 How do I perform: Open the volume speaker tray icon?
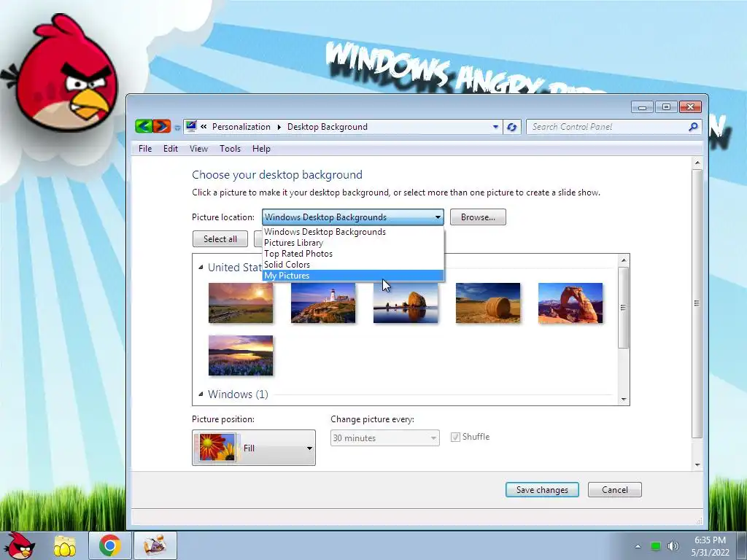(673, 546)
